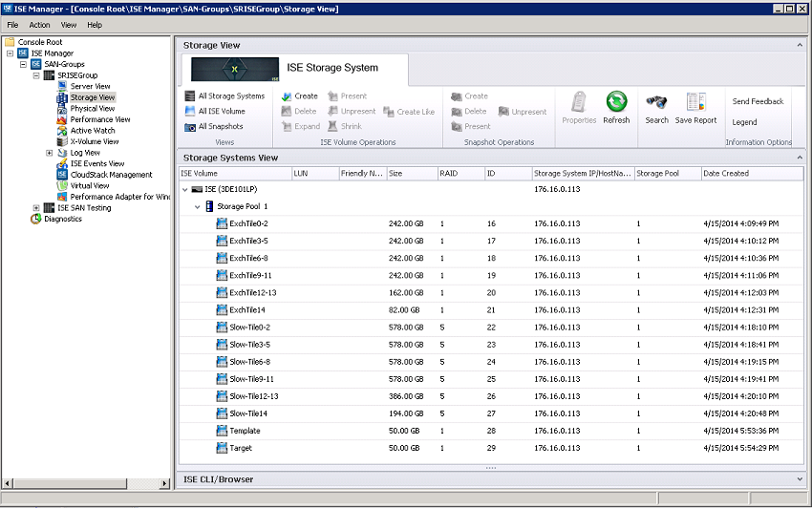Click the All Storage Systems icon
Screen dimensions: 812x508
(x=189, y=95)
